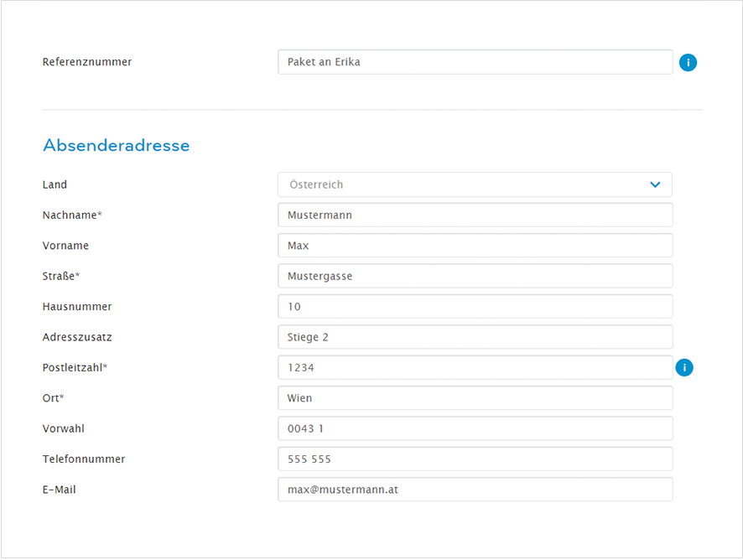
Task: Click the Vorname label
Action: tap(65, 246)
